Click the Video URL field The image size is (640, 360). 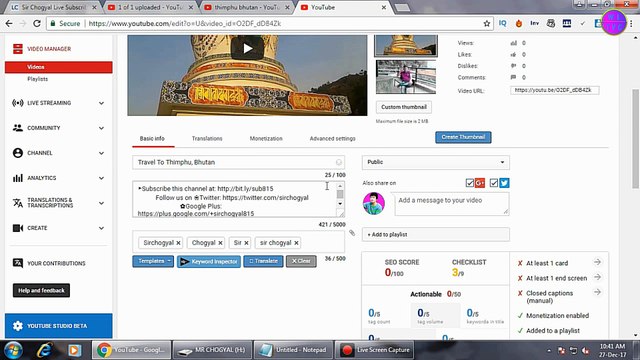tap(555, 90)
